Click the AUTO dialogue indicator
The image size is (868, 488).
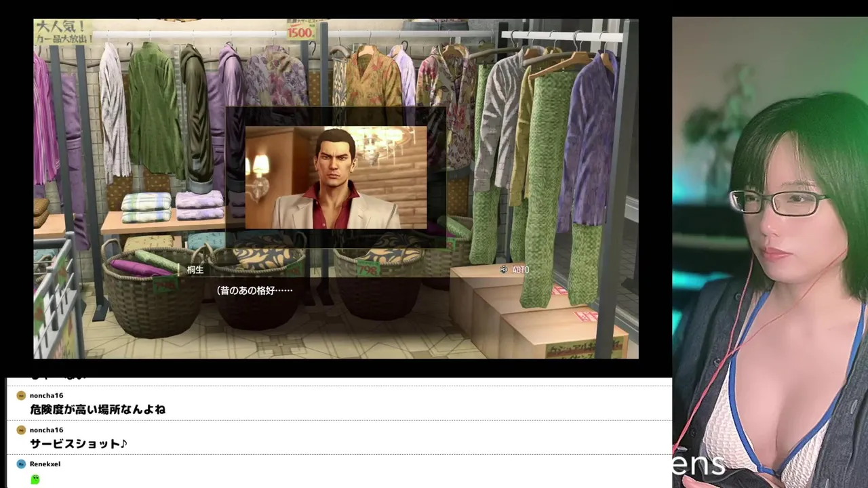point(520,270)
